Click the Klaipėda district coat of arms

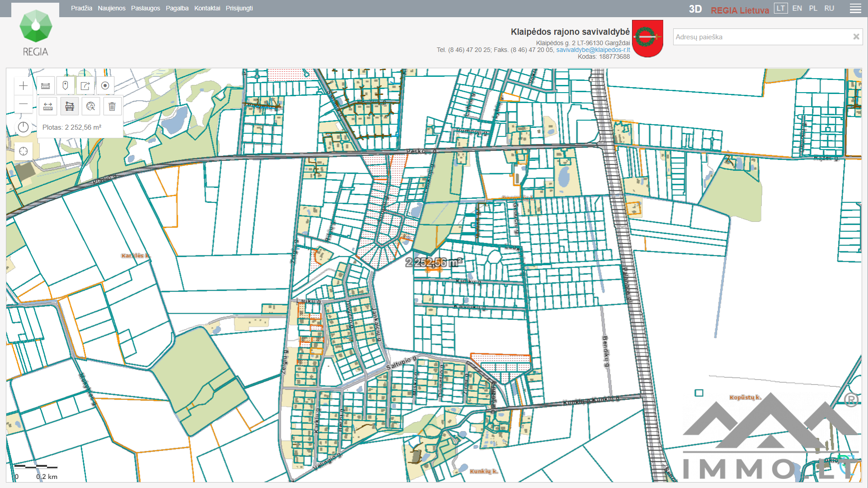tap(647, 38)
